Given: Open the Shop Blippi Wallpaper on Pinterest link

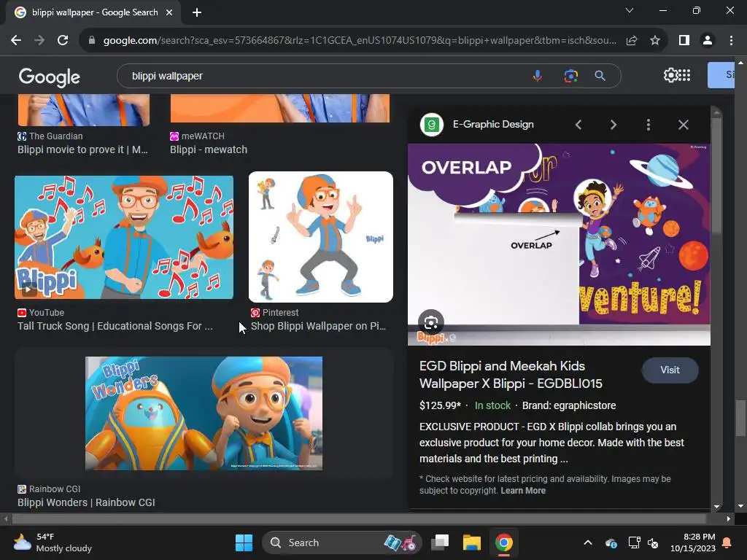Looking at the screenshot, I should click(x=318, y=326).
